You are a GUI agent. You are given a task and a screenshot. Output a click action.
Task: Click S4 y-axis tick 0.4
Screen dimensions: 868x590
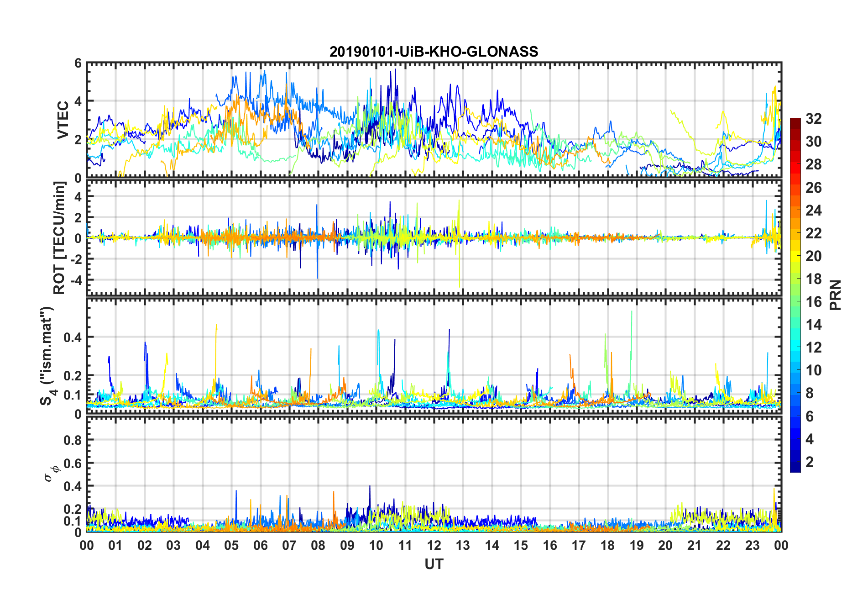click(73, 337)
